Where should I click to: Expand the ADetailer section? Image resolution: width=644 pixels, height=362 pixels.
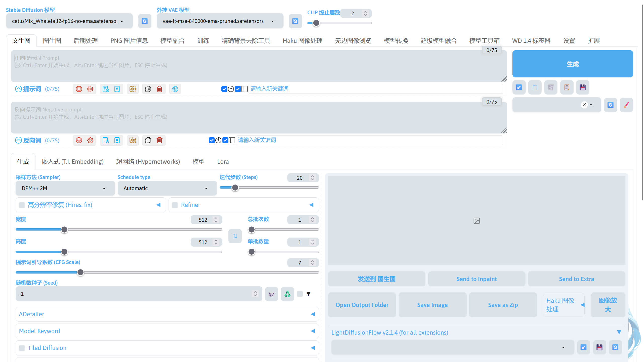(x=167, y=314)
